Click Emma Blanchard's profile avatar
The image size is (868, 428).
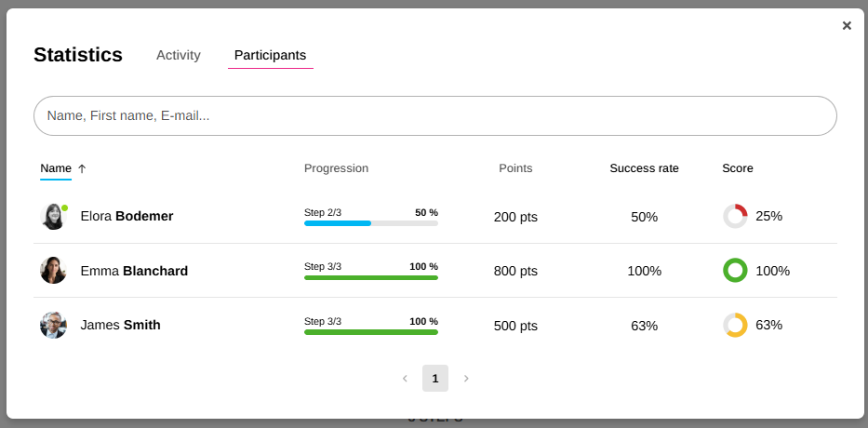pos(53,271)
